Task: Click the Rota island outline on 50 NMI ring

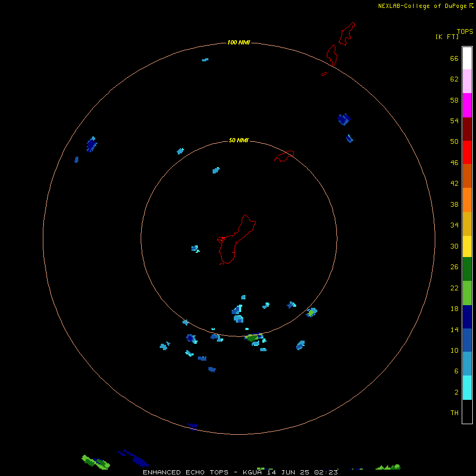Action: tap(284, 156)
